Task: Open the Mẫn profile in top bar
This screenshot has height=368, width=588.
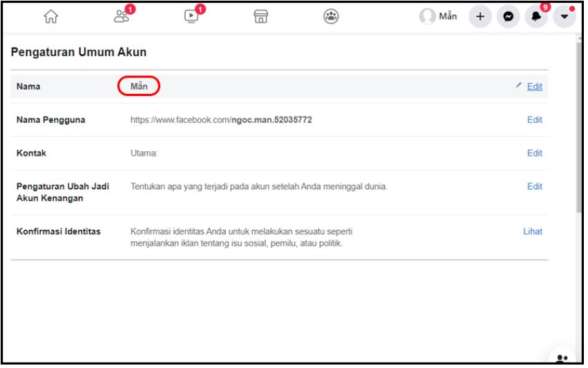Action: (438, 17)
